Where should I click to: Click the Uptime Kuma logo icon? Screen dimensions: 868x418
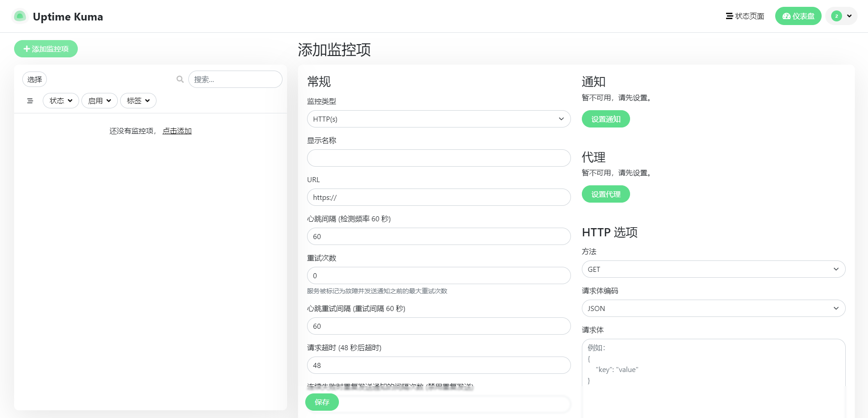pos(20,16)
